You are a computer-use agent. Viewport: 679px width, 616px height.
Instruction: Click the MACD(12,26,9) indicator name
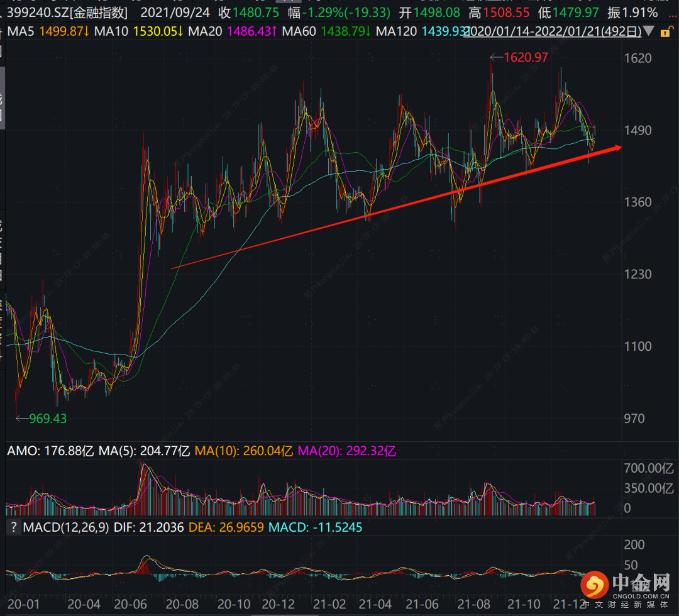click(66, 527)
